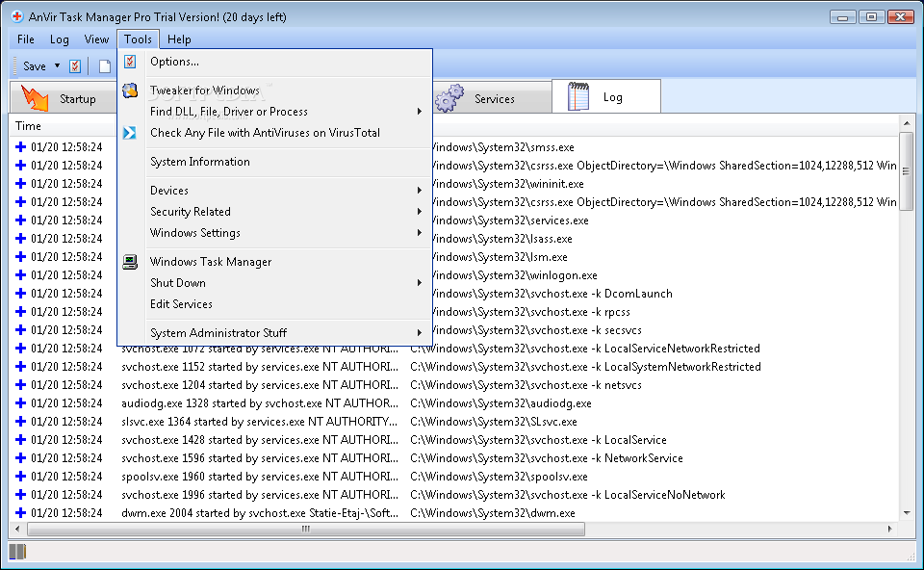Screen dimensions: 924x570
Task: Click the Log notepad icon
Action: [x=578, y=96]
